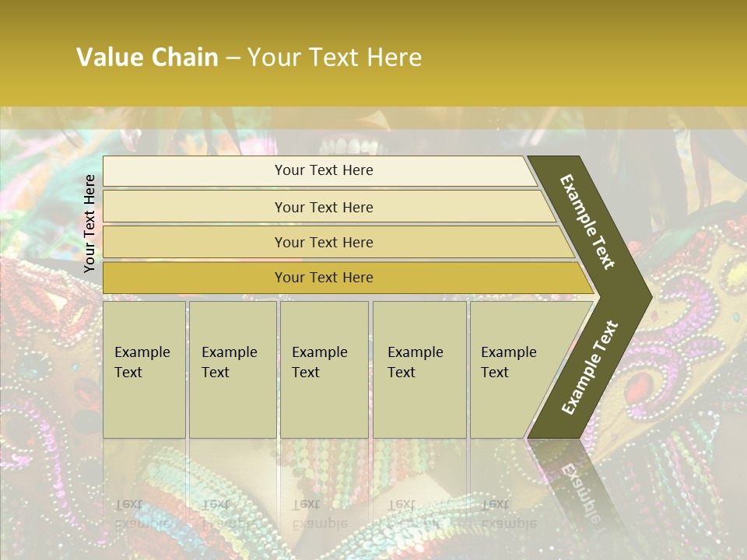Image resolution: width=747 pixels, height=560 pixels.
Task: Click the bold words 'Value Chain' in title
Action: [x=147, y=58]
